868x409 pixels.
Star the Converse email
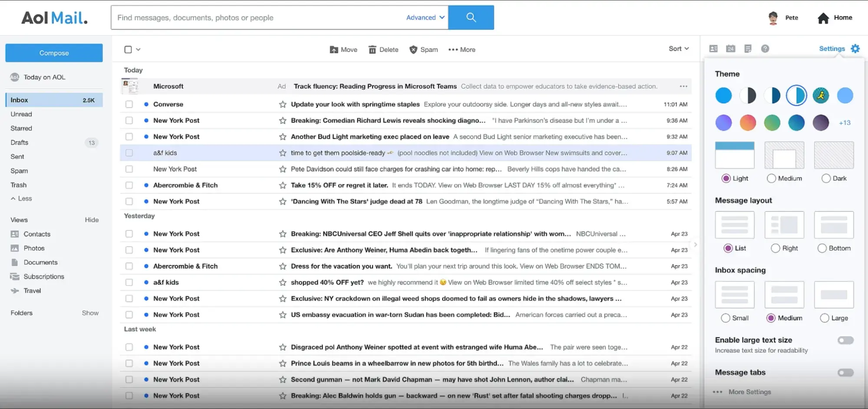pyautogui.click(x=283, y=104)
